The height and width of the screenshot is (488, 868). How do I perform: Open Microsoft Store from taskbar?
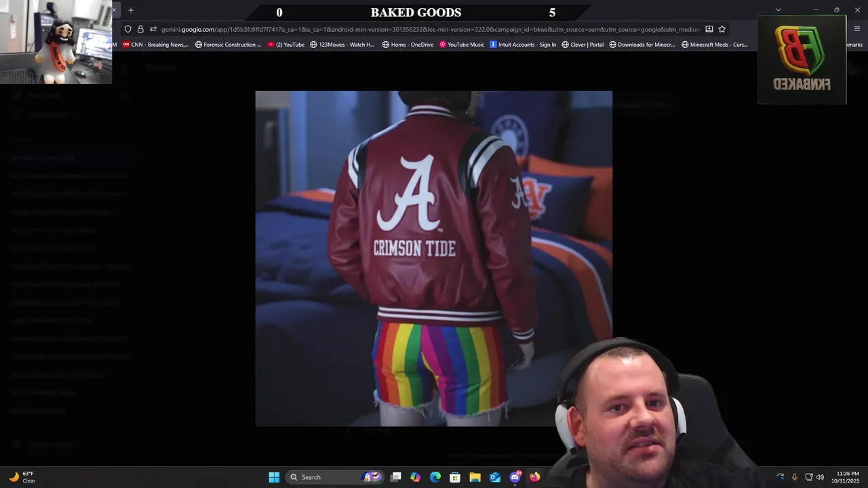pyautogui.click(x=455, y=477)
